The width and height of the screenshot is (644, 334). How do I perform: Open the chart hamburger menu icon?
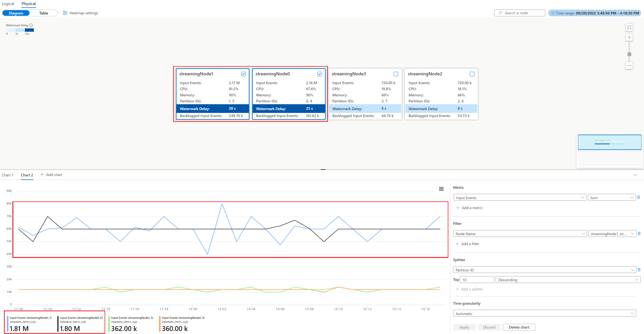coord(441,189)
